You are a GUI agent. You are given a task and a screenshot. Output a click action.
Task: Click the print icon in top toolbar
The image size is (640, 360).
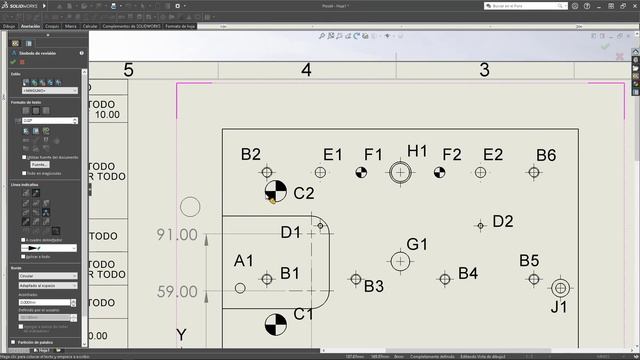113,6
